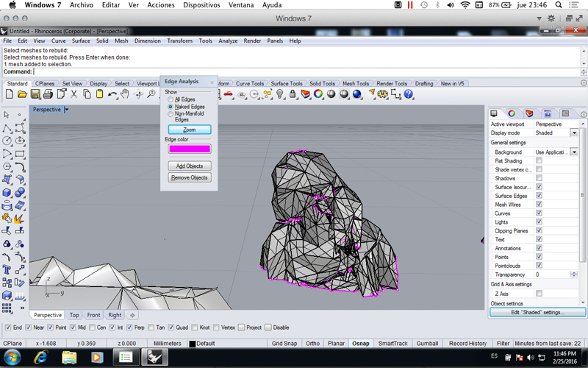
Task: Click the Zoom magnifier icon in toolbar
Action: pyautogui.click(x=151, y=94)
